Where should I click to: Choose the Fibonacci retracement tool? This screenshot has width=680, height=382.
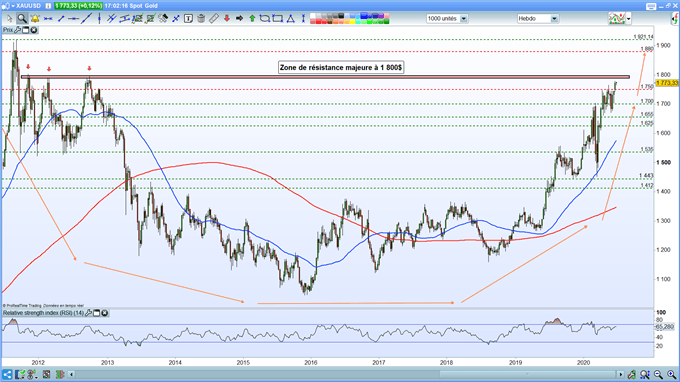(x=137, y=19)
